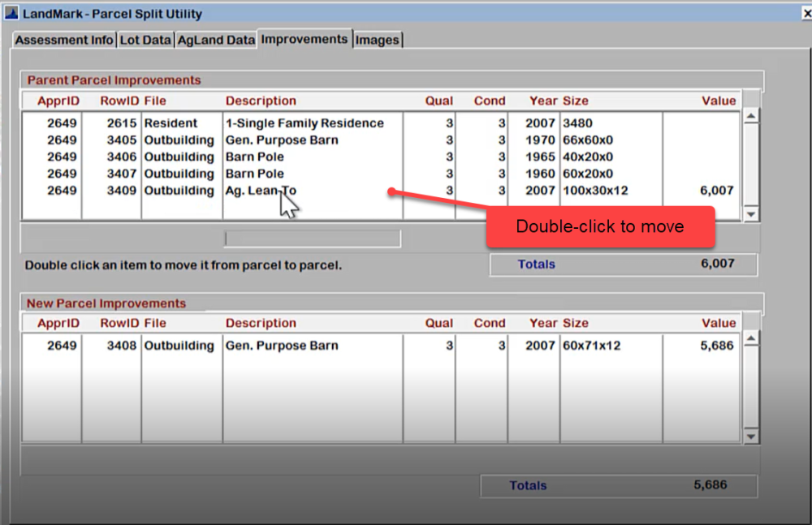Click size 100x30x12 cell

point(595,190)
